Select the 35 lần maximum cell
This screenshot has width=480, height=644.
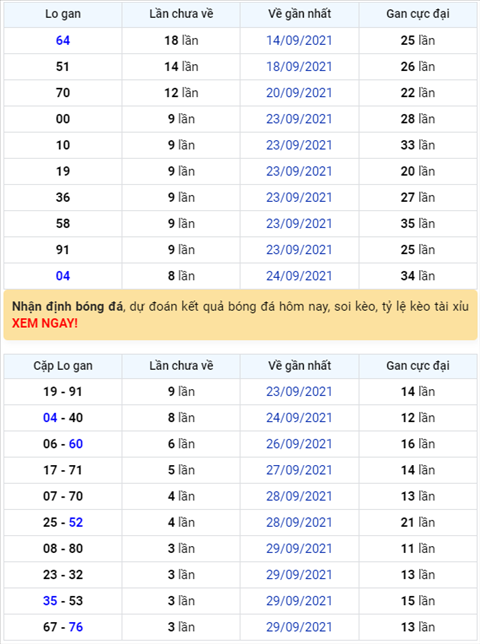pyautogui.click(x=418, y=223)
